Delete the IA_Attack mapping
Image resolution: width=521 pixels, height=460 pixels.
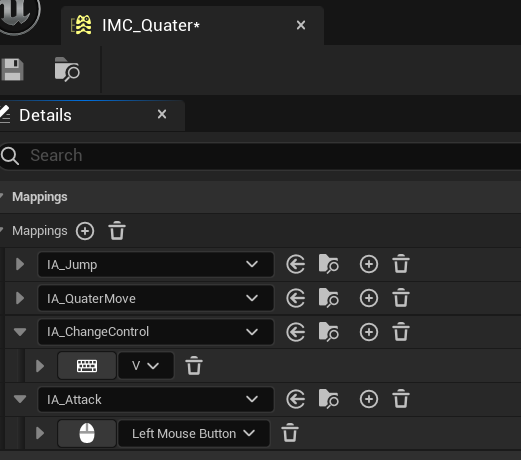[x=401, y=399]
